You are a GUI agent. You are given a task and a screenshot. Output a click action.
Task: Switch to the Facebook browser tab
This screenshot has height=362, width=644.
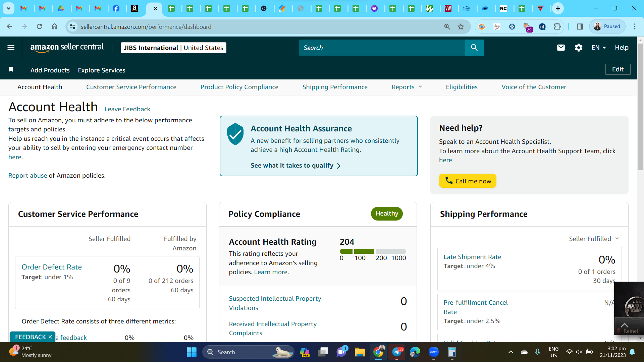pyautogui.click(x=116, y=8)
